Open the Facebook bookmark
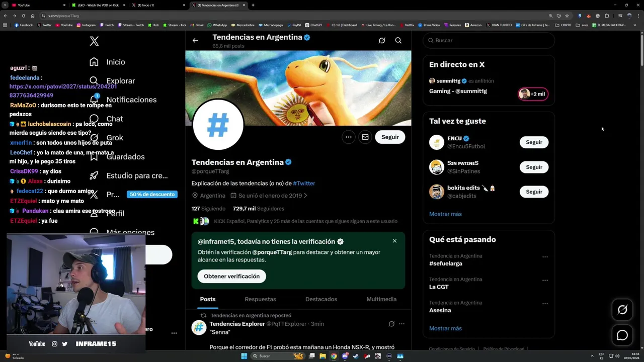Image resolution: width=644 pixels, height=362 pixels. (x=24, y=25)
